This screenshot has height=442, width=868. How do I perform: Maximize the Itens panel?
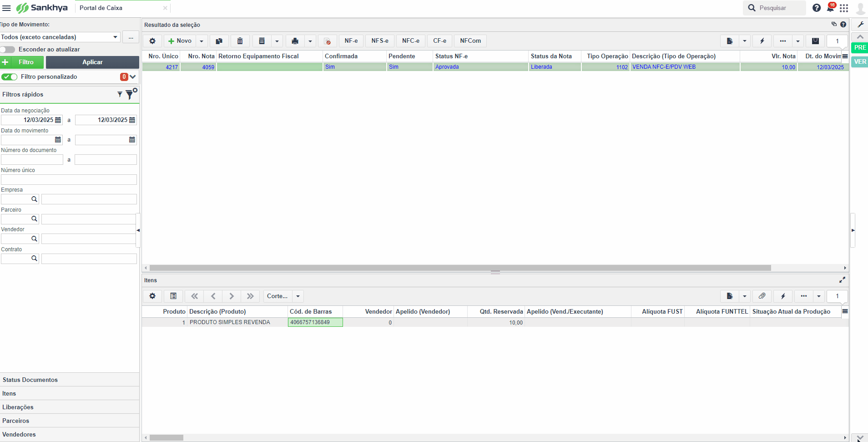(842, 280)
